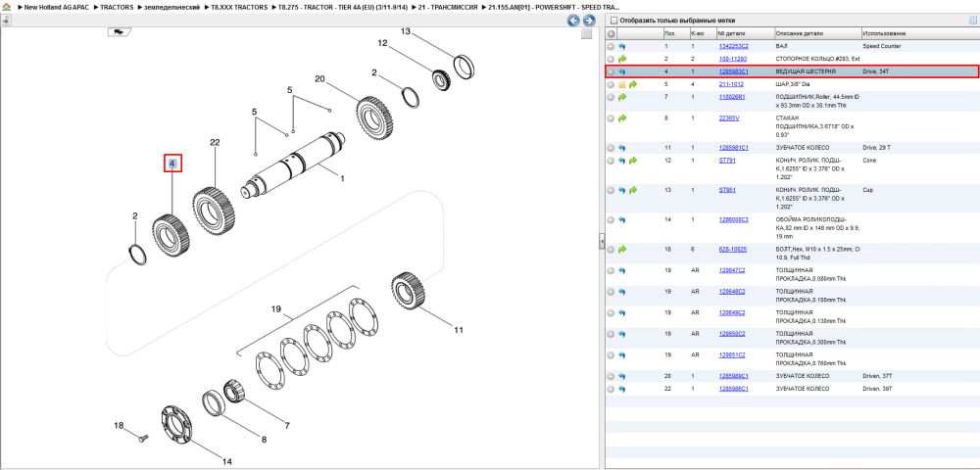Open part number link 1342253C2
The width and height of the screenshot is (980, 470).
pyautogui.click(x=733, y=46)
